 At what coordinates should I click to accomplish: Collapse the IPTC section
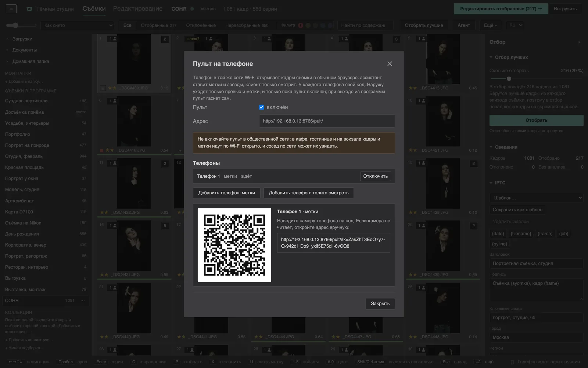click(491, 183)
